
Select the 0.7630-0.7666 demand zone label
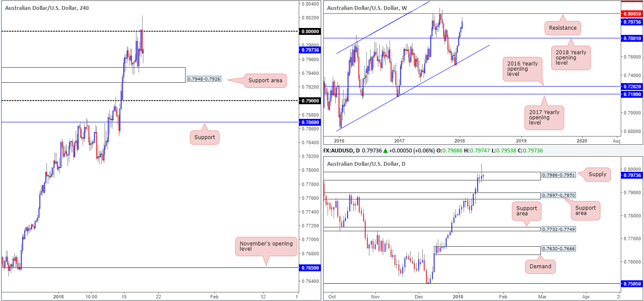558,249
